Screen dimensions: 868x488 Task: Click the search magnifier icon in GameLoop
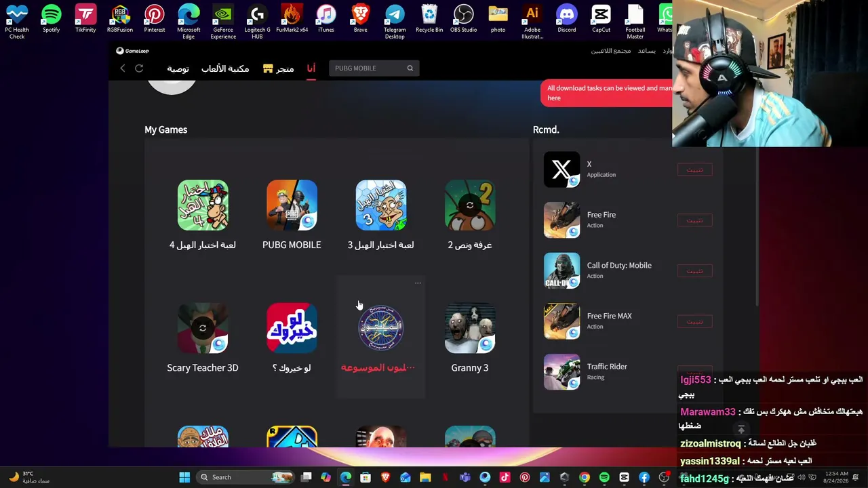pos(410,68)
